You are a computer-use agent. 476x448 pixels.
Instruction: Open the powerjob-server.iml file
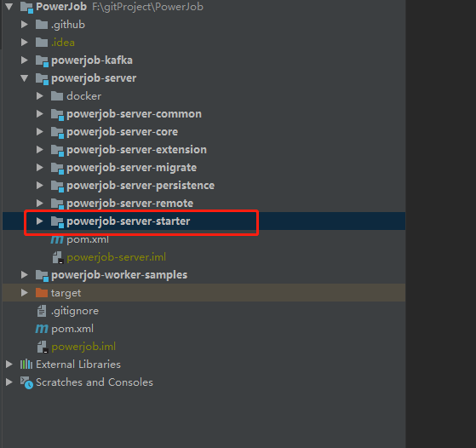click(117, 257)
